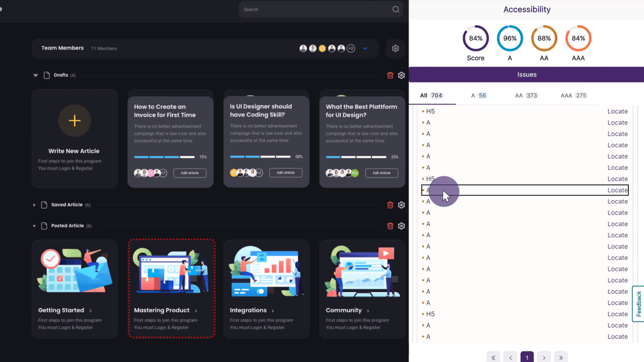The width and height of the screenshot is (644, 362).
Task: Click Edit Article on the invoice draft
Action: tap(190, 172)
